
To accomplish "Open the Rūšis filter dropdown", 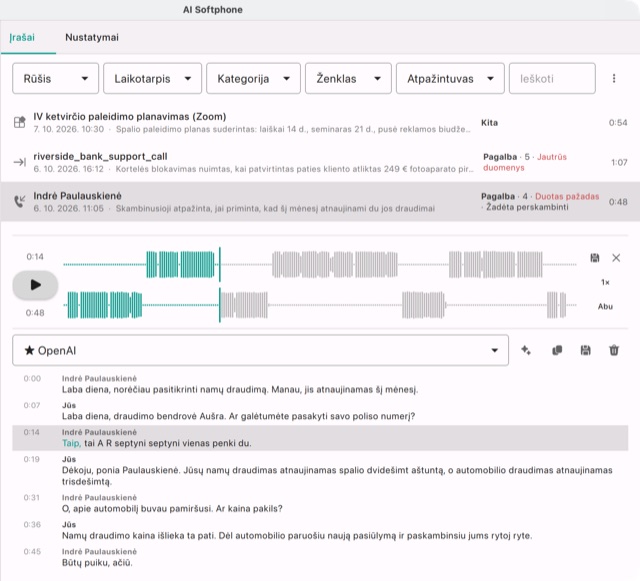I will click(56, 78).
